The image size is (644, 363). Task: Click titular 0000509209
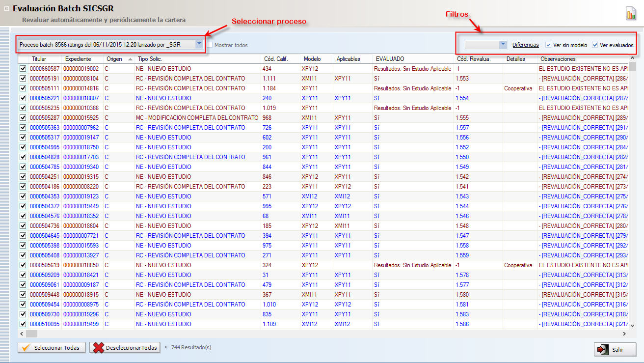pyautogui.click(x=45, y=275)
